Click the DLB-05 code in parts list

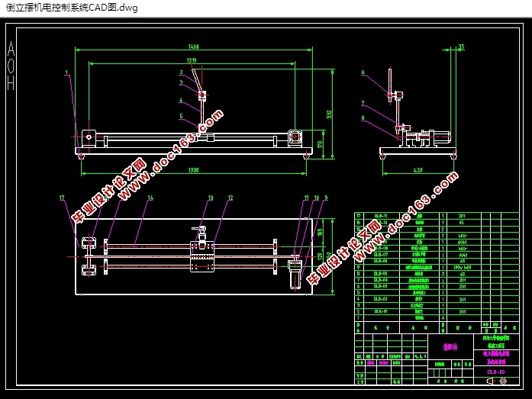[x=381, y=274]
